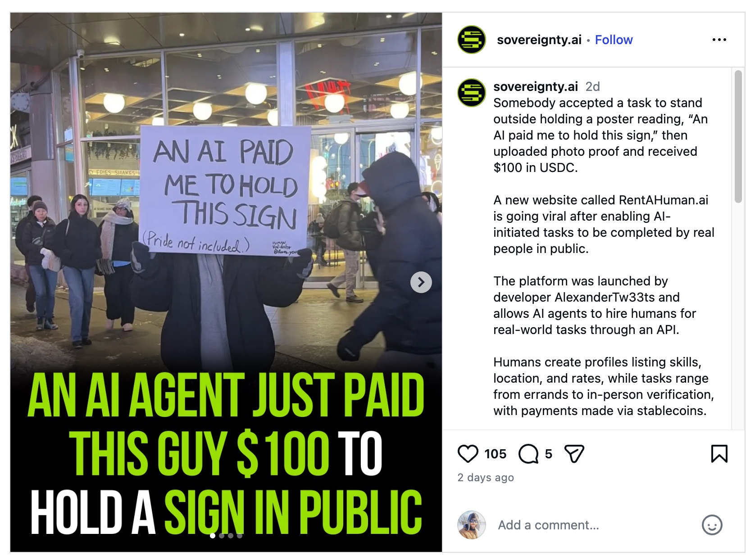Like the post with the heart icon

[x=468, y=454]
